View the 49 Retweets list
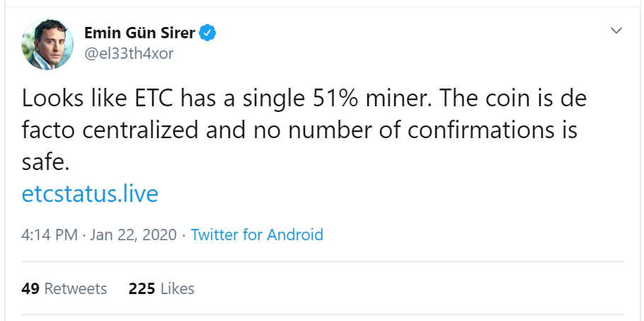Image resolution: width=644 pixels, height=321 pixels. coord(64,288)
